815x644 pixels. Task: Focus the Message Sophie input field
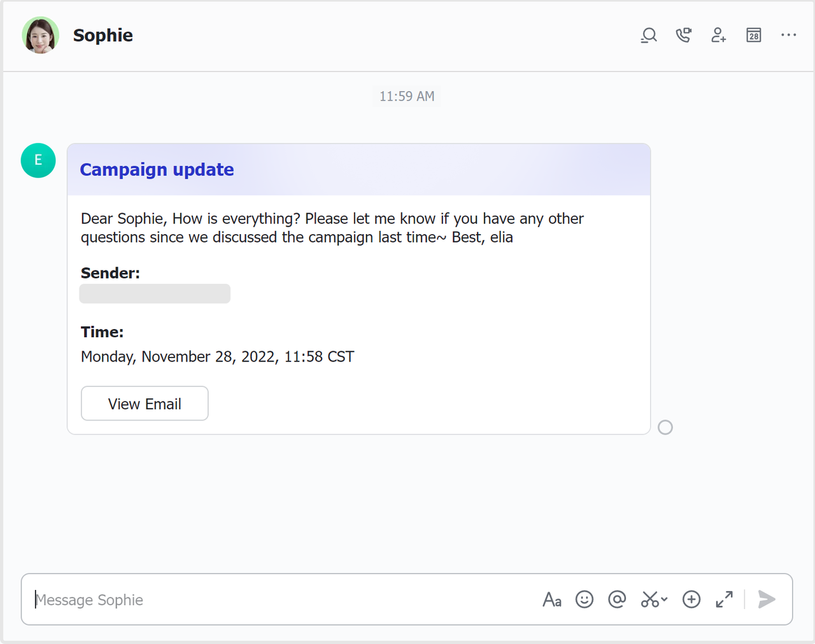[x=280, y=599]
